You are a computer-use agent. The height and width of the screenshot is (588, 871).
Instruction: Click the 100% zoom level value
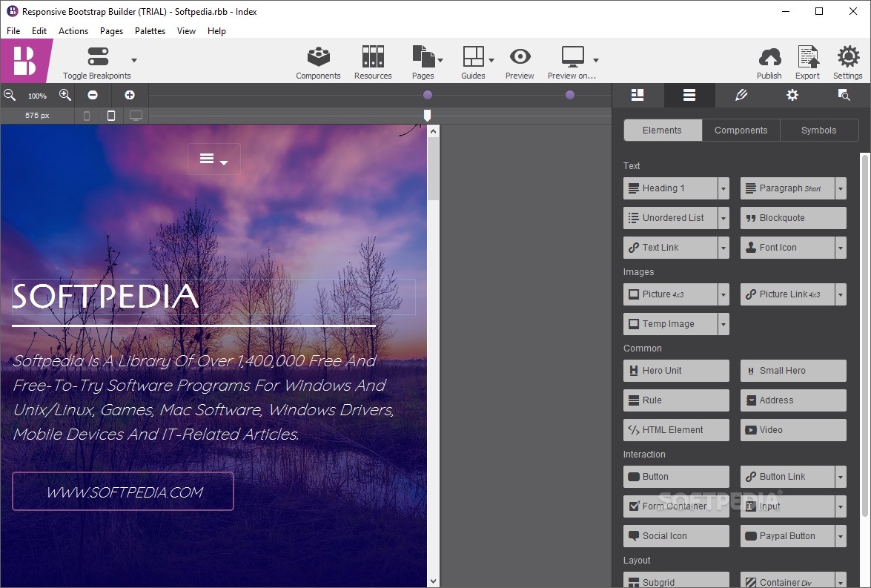(37, 96)
